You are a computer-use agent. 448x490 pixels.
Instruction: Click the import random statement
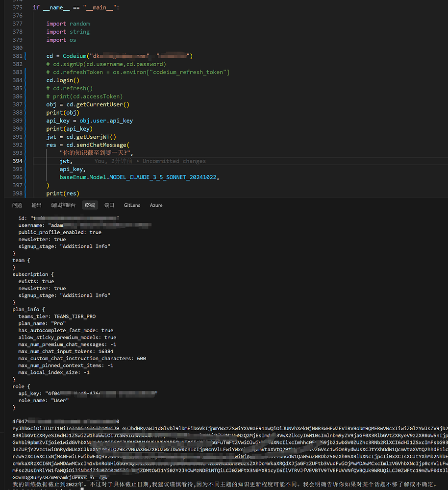(x=68, y=24)
